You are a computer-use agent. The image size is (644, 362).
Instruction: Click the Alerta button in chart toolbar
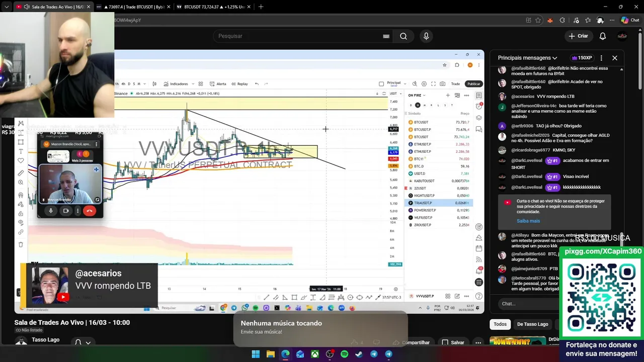[218, 84]
